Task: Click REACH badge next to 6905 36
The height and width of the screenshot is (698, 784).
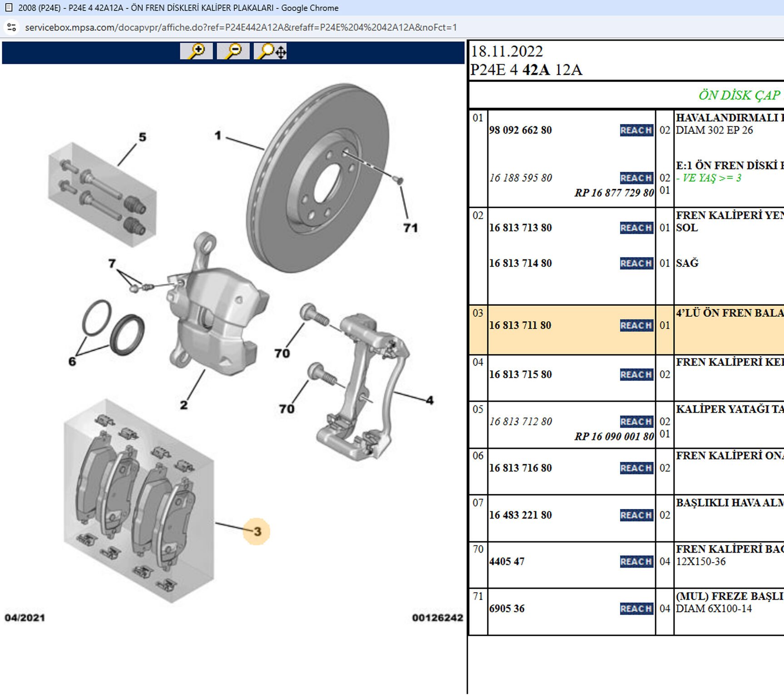Action: pyautogui.click(x=636, y=608)
